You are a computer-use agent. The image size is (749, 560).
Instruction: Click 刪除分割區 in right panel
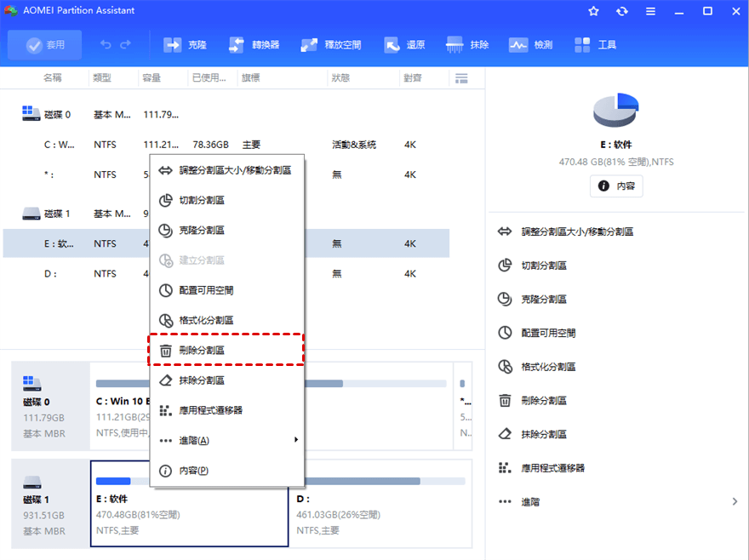(544, 400)
